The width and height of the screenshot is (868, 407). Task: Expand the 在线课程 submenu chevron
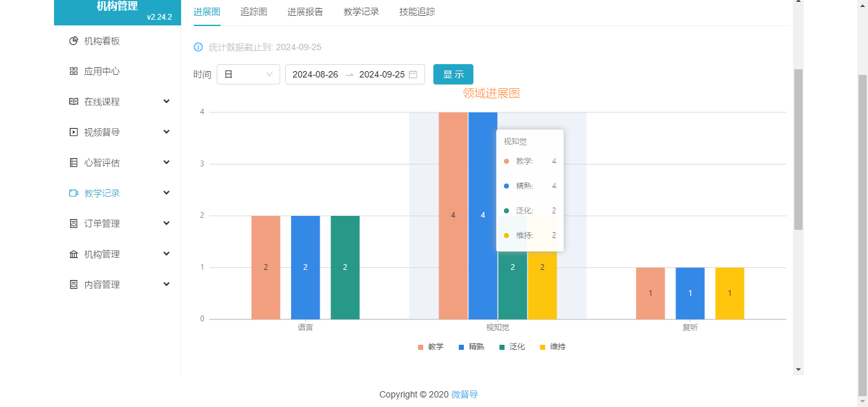coord(166,102)
